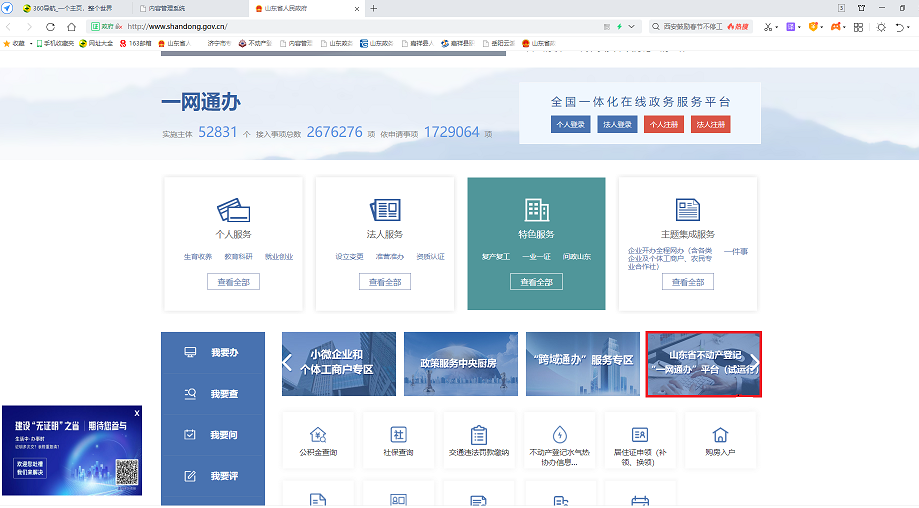Open the browser skin shirt icon

tap(861, 8)
